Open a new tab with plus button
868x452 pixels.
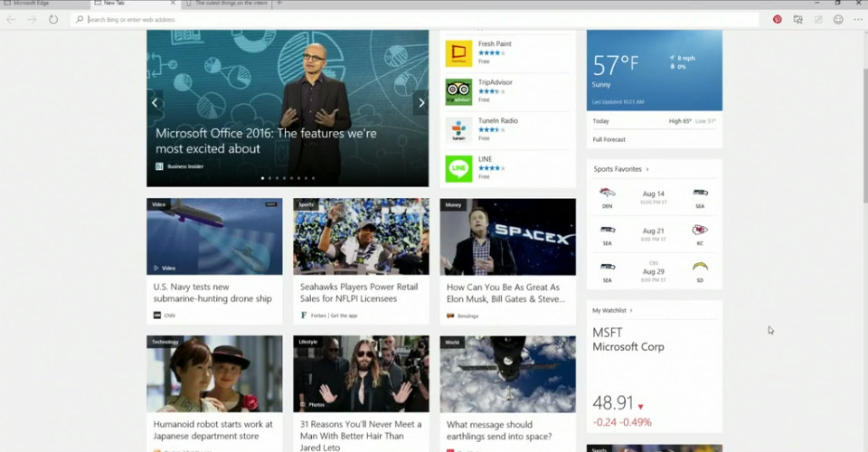tap(279, 4)
